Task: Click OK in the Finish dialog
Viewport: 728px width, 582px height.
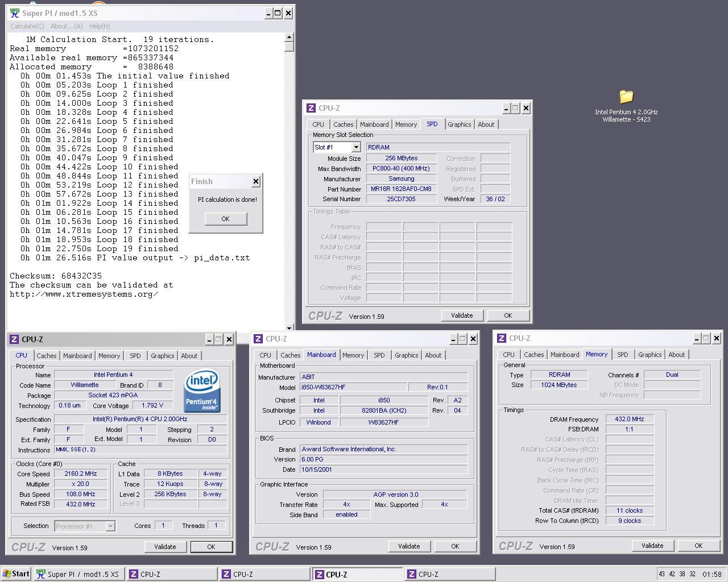Action: pyautogui.click(x=225, y=219)
